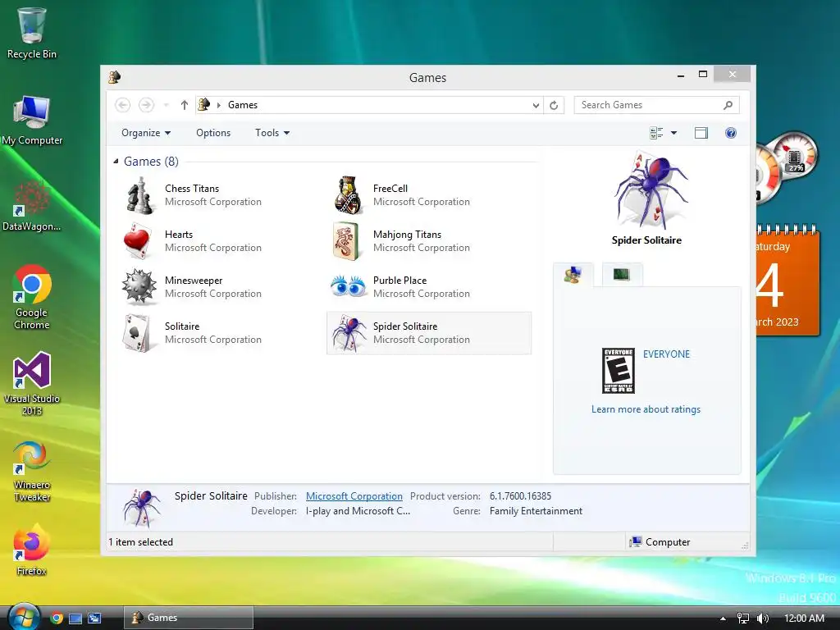Go up one folder level
The height and width of the screenshot is (630, 840).
coord(185,105)
